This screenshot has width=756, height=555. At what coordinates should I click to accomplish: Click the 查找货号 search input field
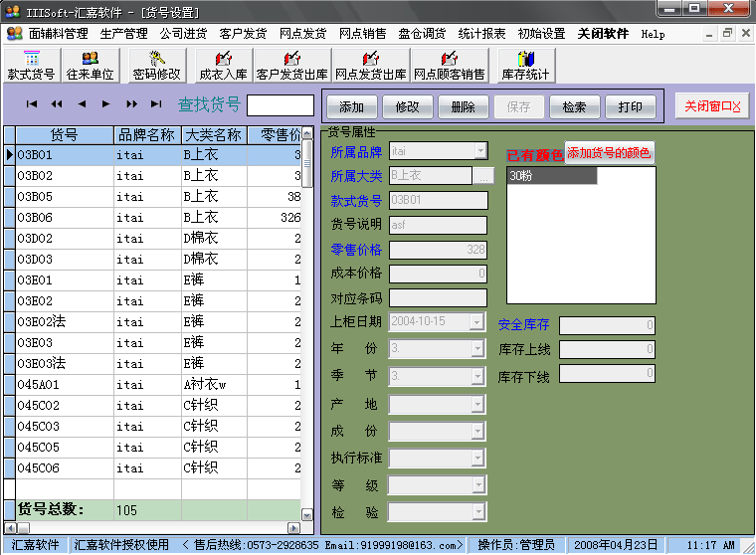click(x=281, y=105)
